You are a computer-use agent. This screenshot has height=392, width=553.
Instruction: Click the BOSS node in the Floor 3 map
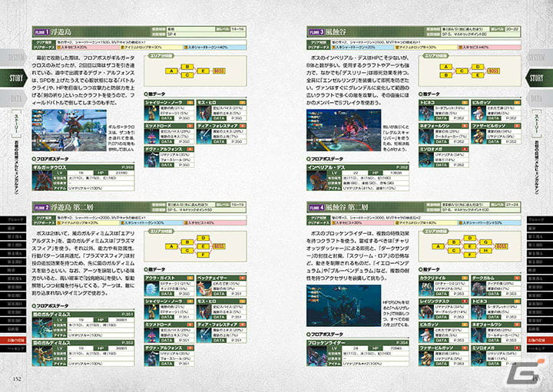[x=493, y=71]
